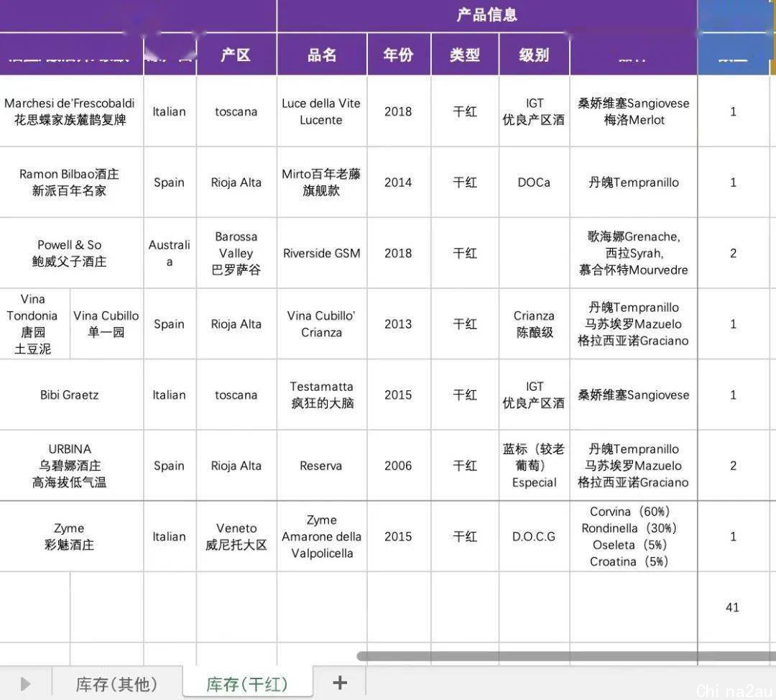776x700 pixels.
Task: Select the 2014 vintage cell
Action: pyautogui.click(x=398, y=182)
